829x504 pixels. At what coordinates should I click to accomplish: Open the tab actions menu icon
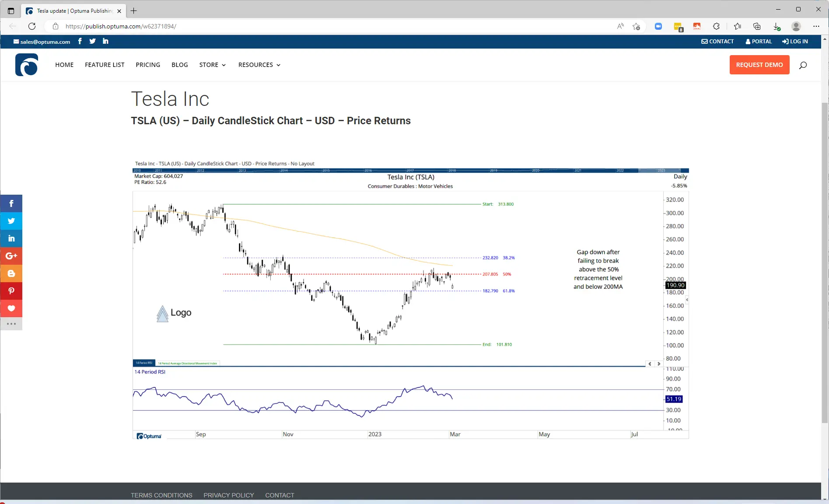tap(11, 10)
